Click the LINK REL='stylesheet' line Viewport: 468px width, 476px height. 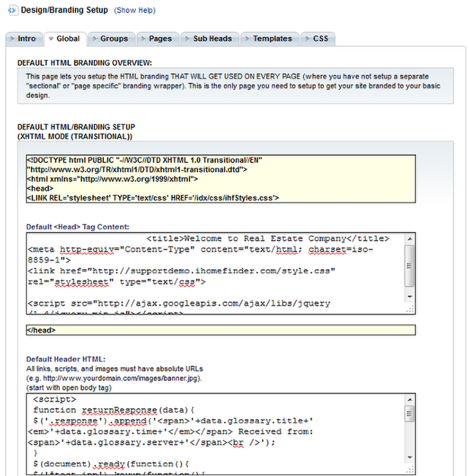[x=153, y=198]
